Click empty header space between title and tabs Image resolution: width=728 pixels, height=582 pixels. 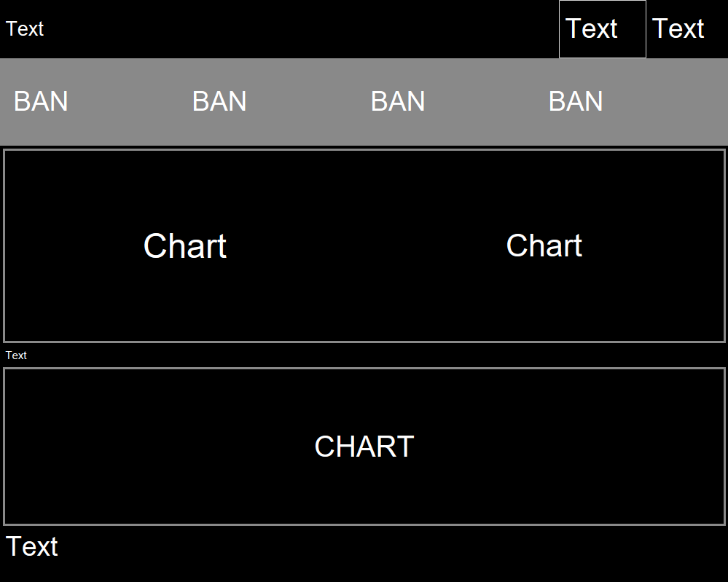291,29
